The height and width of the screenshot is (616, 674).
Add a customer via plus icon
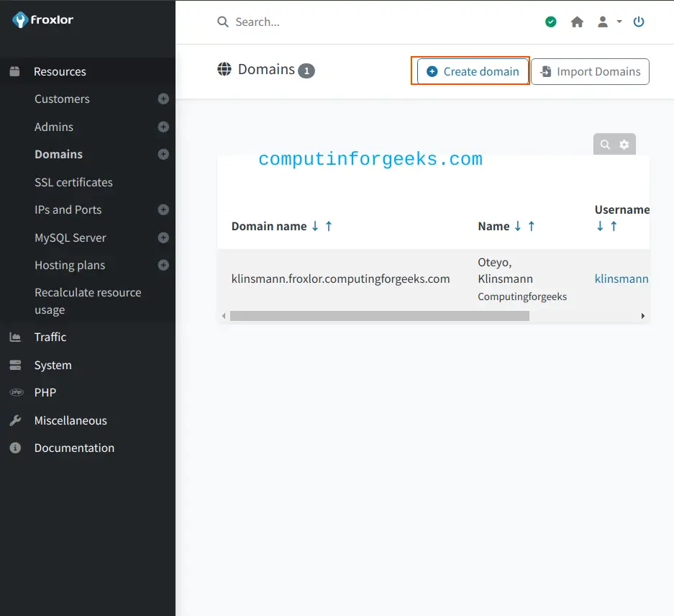(163, 99)
